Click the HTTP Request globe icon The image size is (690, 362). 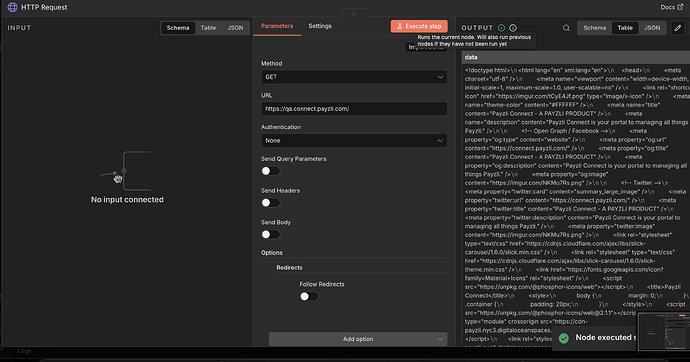[12, 7]
